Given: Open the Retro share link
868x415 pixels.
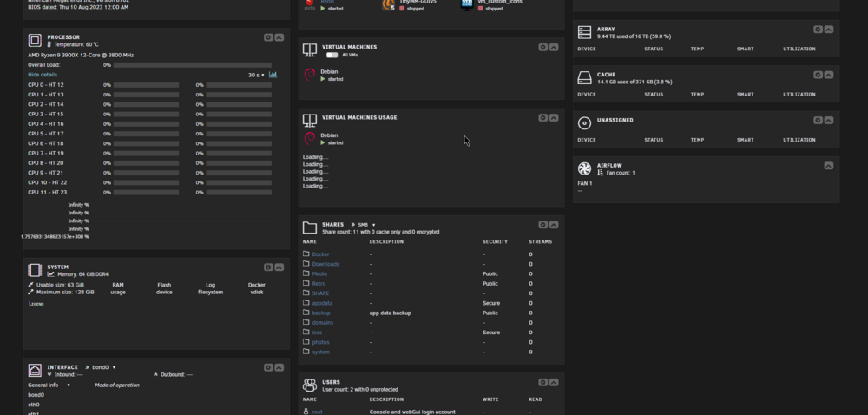Looking at the screenshot, I should click(x=319, y=283).
